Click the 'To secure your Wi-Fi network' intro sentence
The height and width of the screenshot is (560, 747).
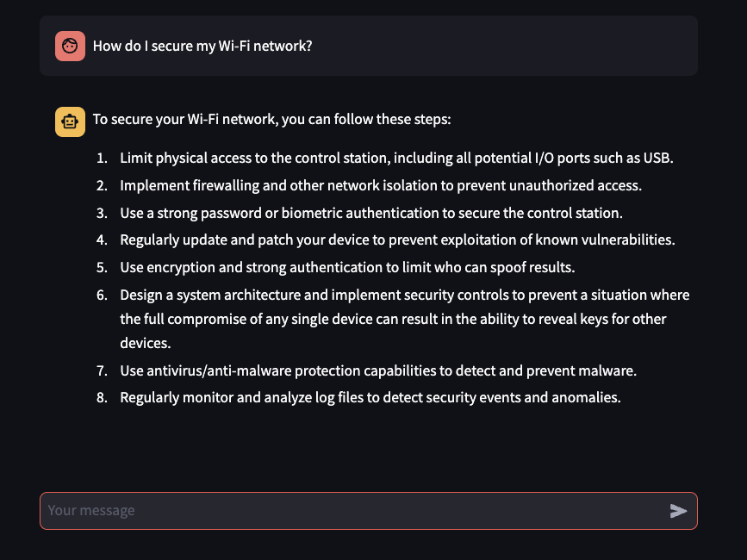click(271, 120)
